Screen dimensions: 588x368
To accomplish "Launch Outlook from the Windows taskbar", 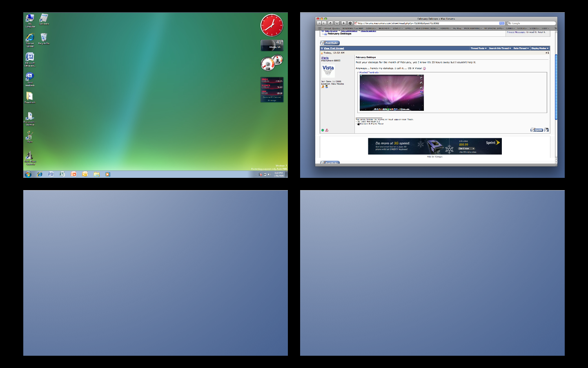I will pos(85,174).
